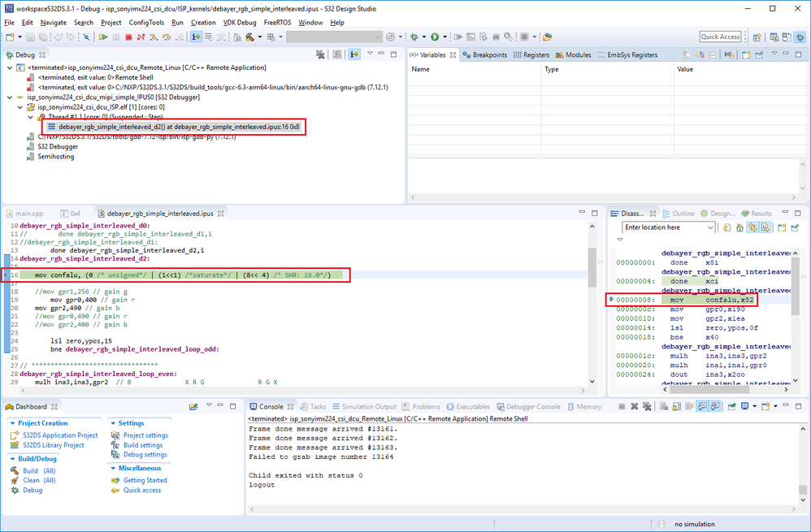Open the Navigate menu

tap(54, 23)
